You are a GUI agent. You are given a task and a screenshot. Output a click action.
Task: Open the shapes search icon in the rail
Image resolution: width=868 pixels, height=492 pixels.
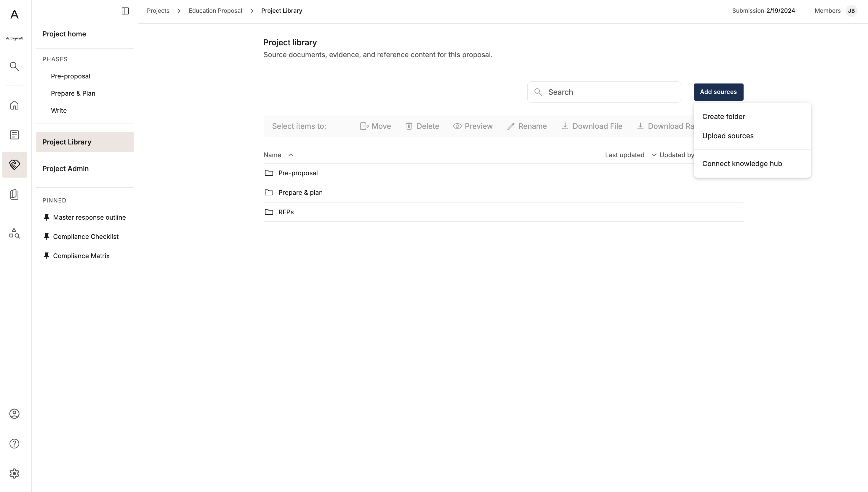tap(14, 233)
